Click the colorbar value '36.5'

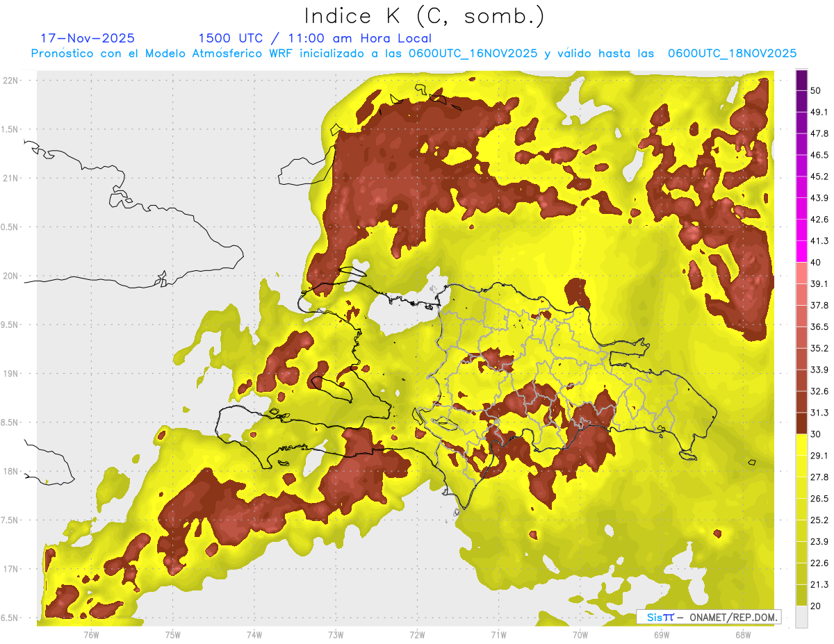[x=819, y=327]
